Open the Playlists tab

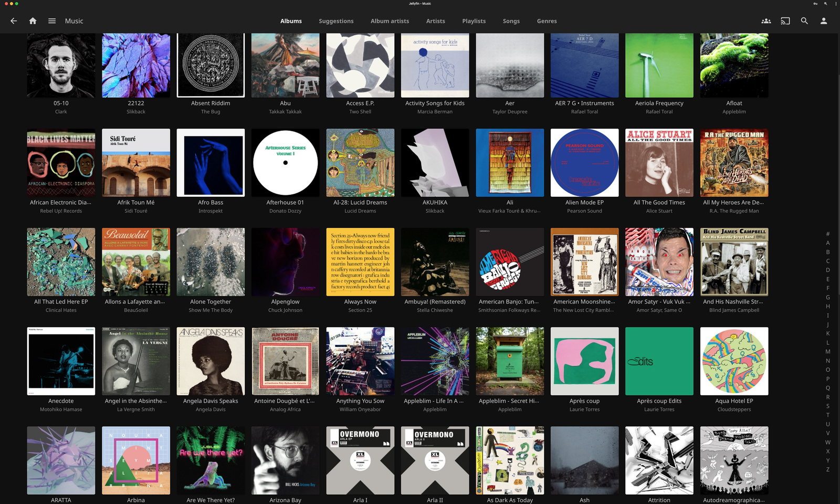474,21
